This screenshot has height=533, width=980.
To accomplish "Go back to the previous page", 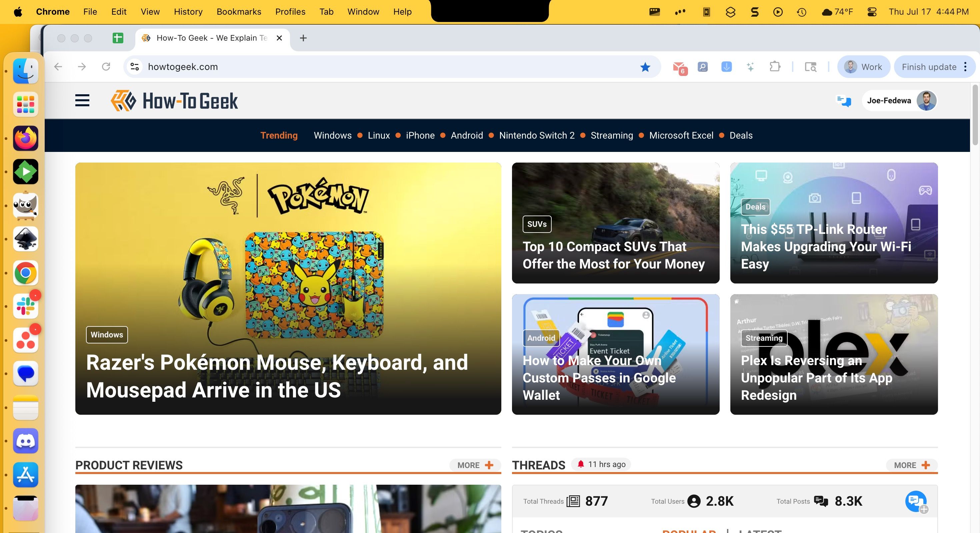I will [58, 67].
